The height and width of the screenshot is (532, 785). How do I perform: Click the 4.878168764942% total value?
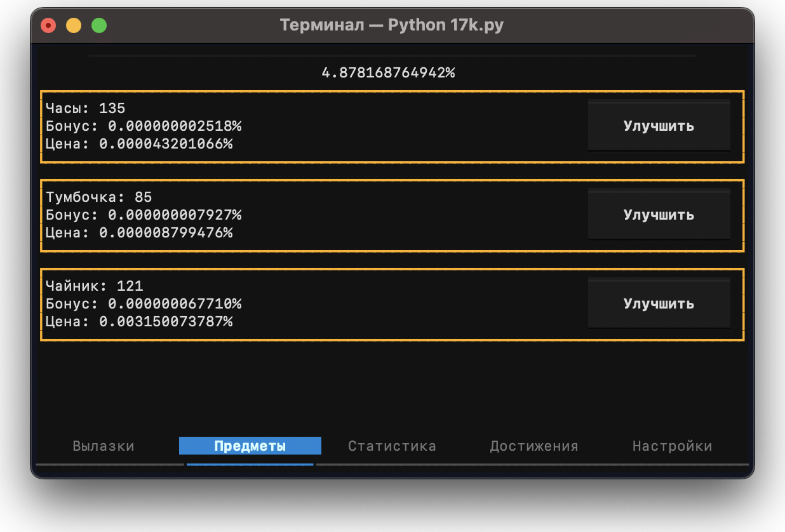388,72
